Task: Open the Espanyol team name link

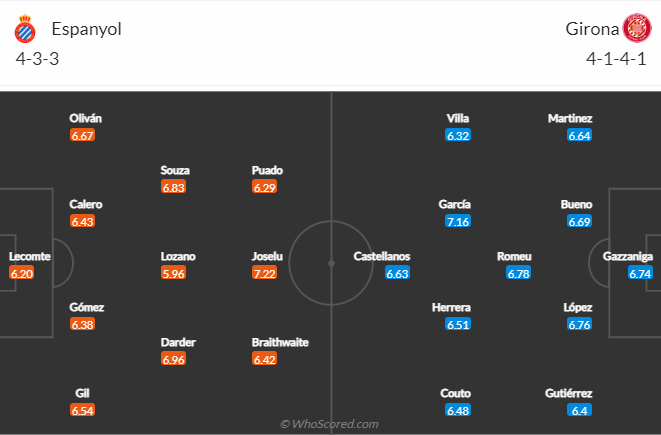Action: tap(86, 29)
